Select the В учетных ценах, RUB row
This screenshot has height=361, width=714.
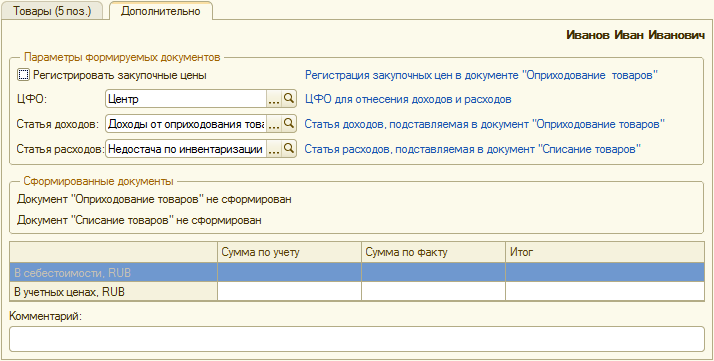click(357, 291)
